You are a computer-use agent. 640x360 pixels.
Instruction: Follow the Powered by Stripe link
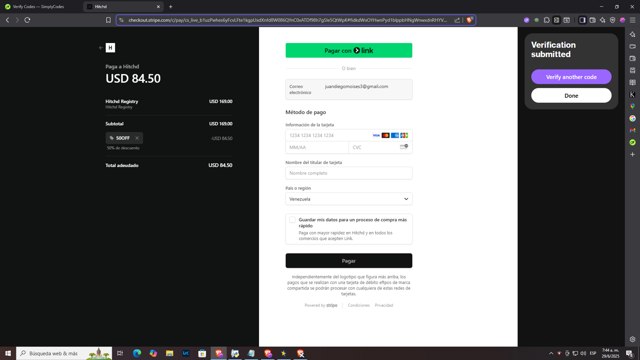[321, 305]
